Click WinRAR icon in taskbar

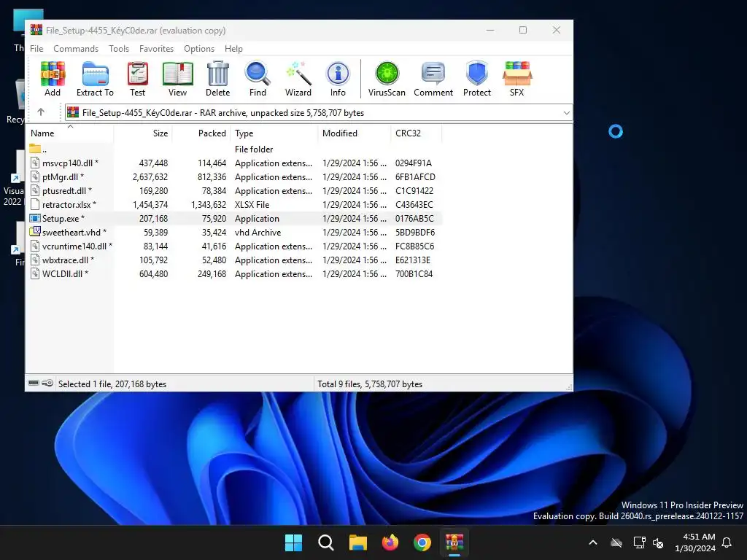pyautogui.click(x=454, y=542)
